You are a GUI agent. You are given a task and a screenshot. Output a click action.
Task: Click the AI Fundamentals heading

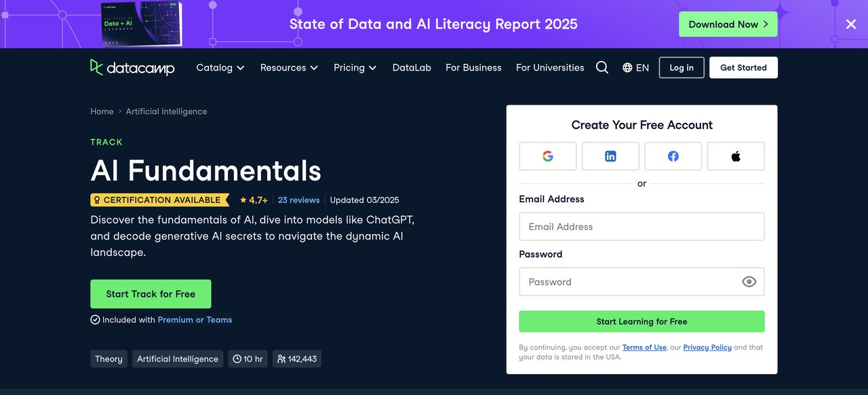205,170
